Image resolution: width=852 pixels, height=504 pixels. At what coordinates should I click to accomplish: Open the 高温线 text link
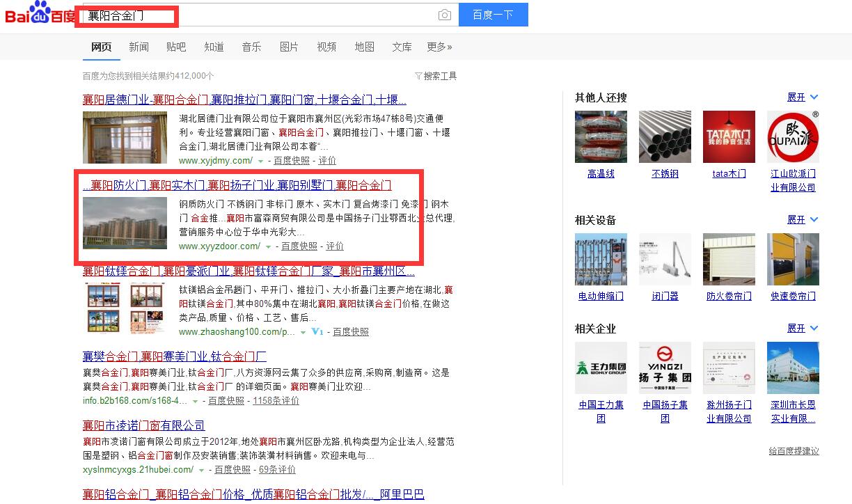(601, 174)
